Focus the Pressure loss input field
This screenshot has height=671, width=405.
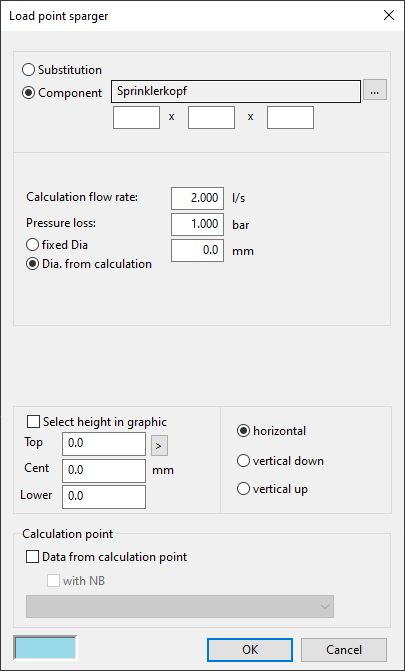pos(197,224)
